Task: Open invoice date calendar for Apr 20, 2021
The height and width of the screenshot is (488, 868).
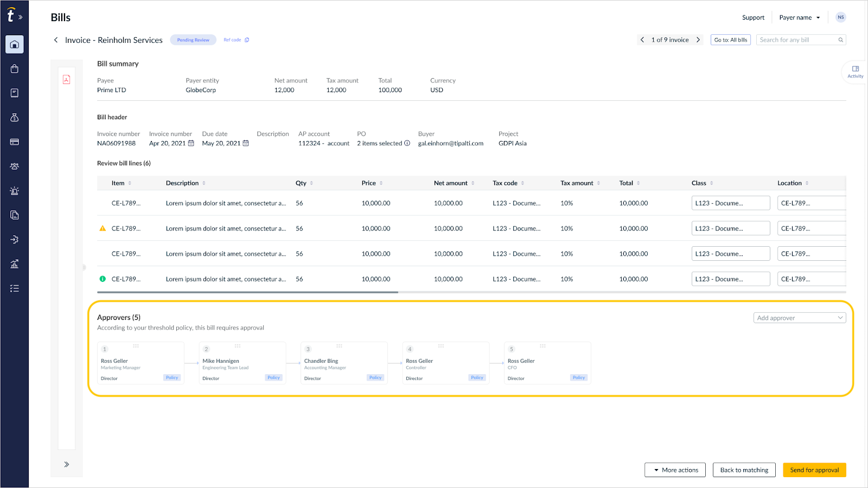Action: 191,143
